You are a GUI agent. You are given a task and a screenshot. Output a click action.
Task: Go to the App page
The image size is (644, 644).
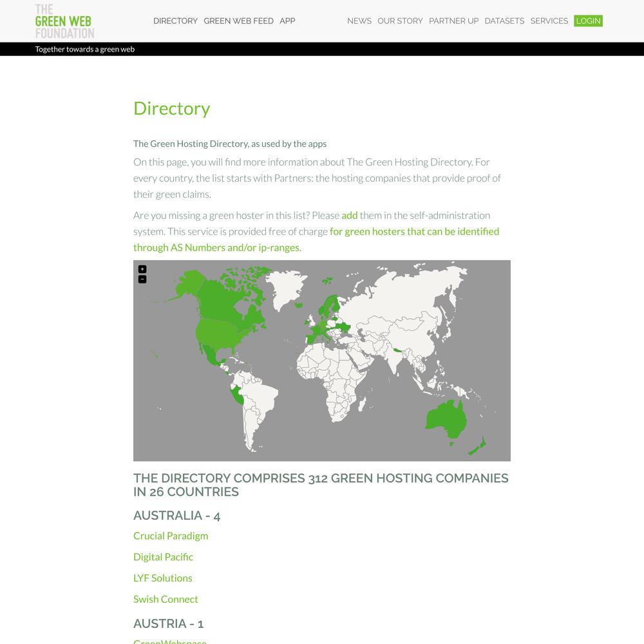[x=287, y=21]
